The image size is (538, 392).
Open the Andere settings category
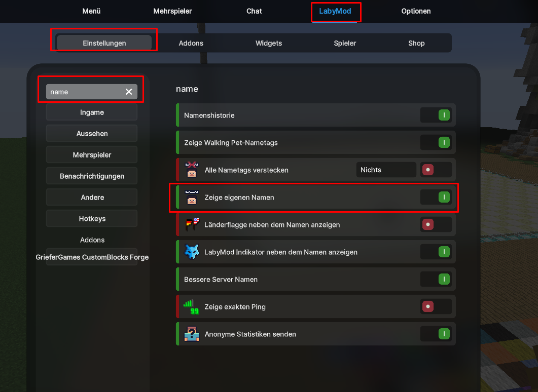click(92, 198)
